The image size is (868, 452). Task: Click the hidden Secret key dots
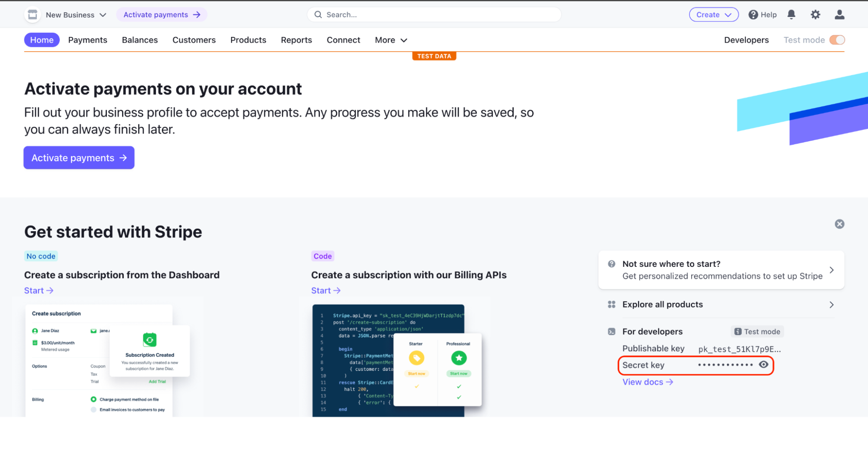click(x=725, y=365)
